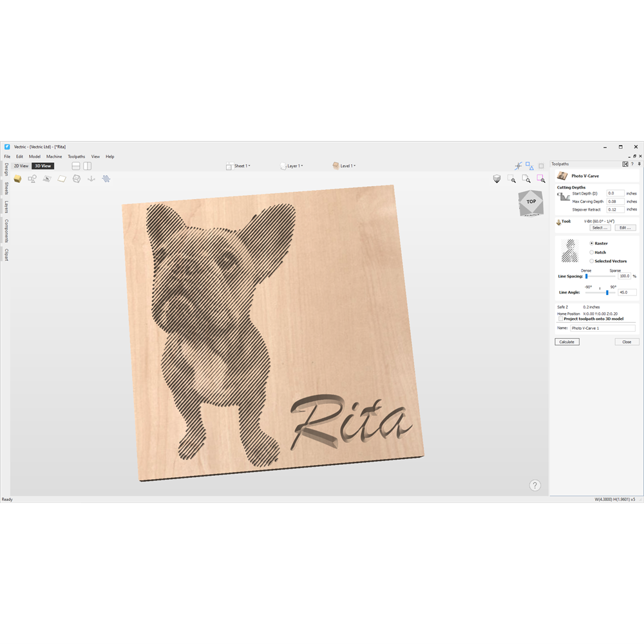Click the gold material block icon
The height and width of the screenshot is (644, 644).
[17, 178]
